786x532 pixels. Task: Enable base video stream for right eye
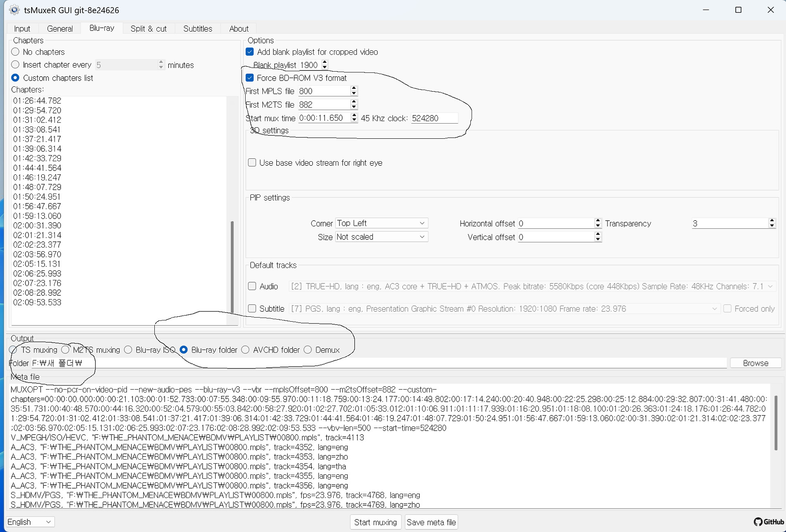click(252, 162)
